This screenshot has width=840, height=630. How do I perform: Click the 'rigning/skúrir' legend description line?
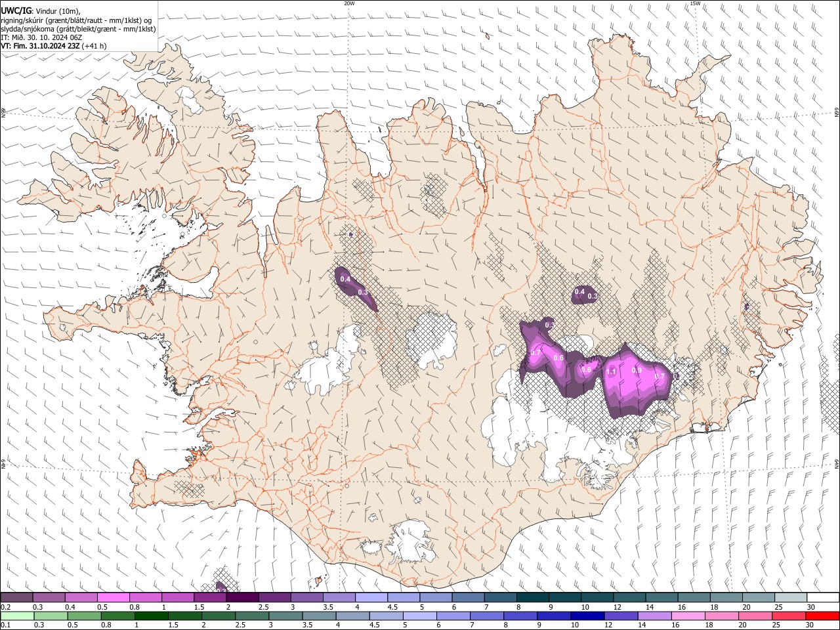(x=76, y=20)
